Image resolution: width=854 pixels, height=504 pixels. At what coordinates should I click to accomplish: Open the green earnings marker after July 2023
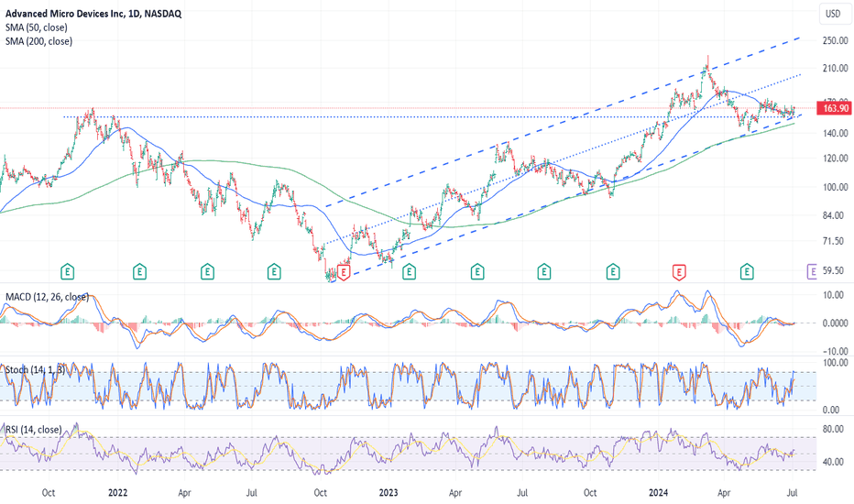click(543, 271)
